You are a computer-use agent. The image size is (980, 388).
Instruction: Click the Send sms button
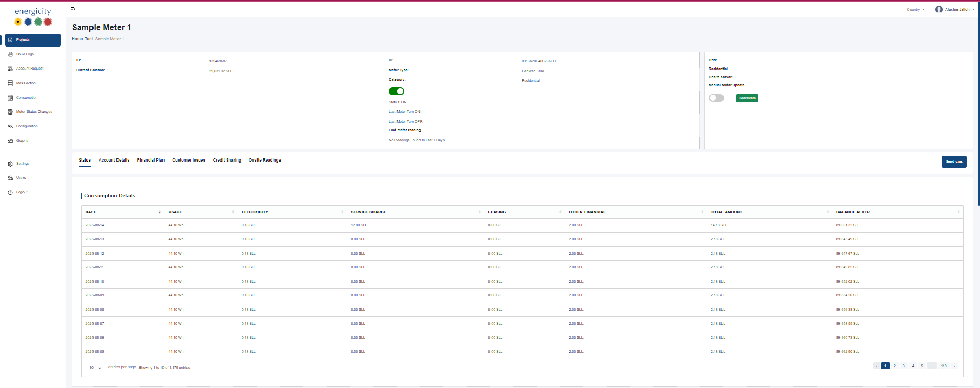954,162
